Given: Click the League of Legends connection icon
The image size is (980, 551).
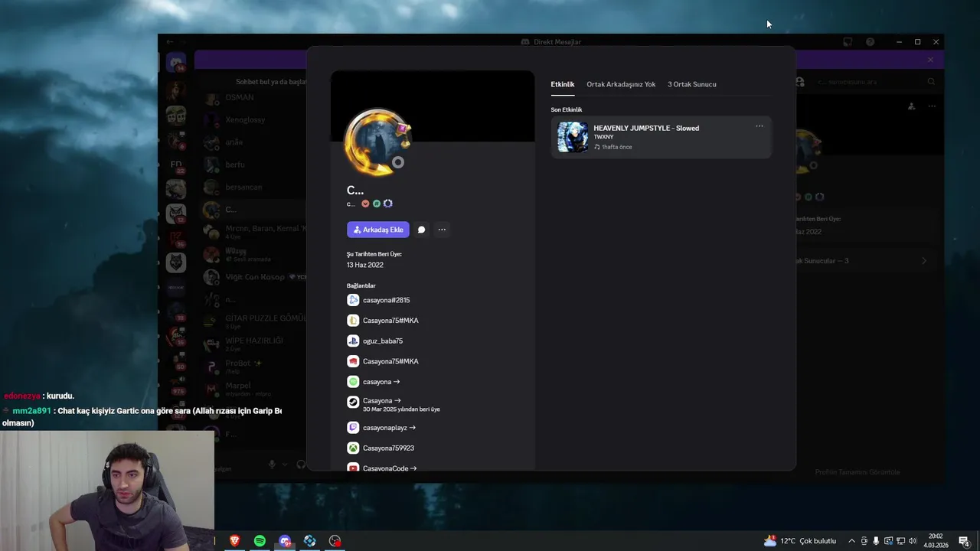Looking at the screenshot, I should tap(353, 321).
